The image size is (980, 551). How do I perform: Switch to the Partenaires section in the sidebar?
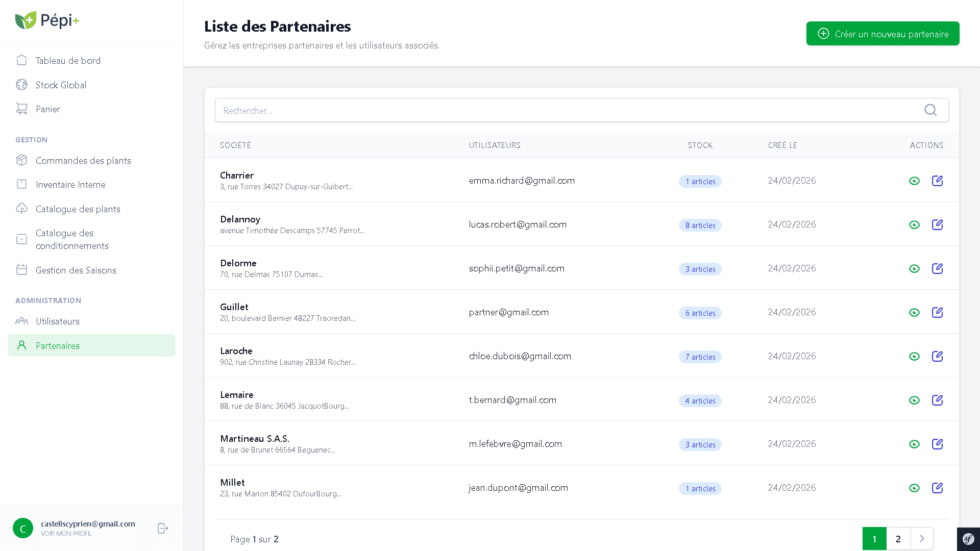(58, 345)
